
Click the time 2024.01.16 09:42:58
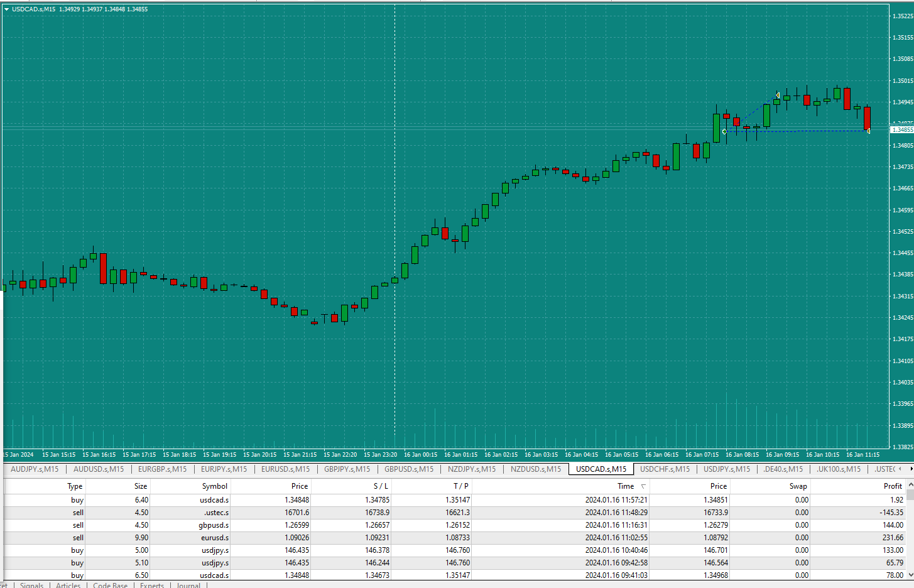coord(616,563)
